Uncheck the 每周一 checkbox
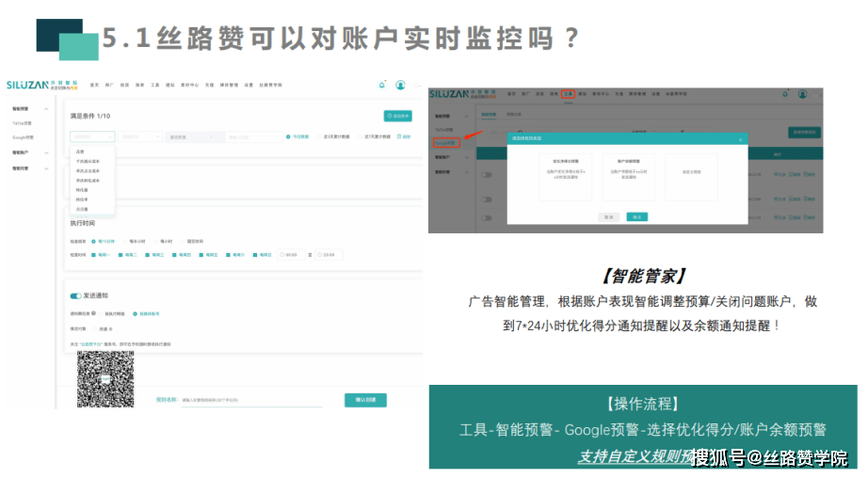This screenshot has height=478, width=868. click(94, 254)
